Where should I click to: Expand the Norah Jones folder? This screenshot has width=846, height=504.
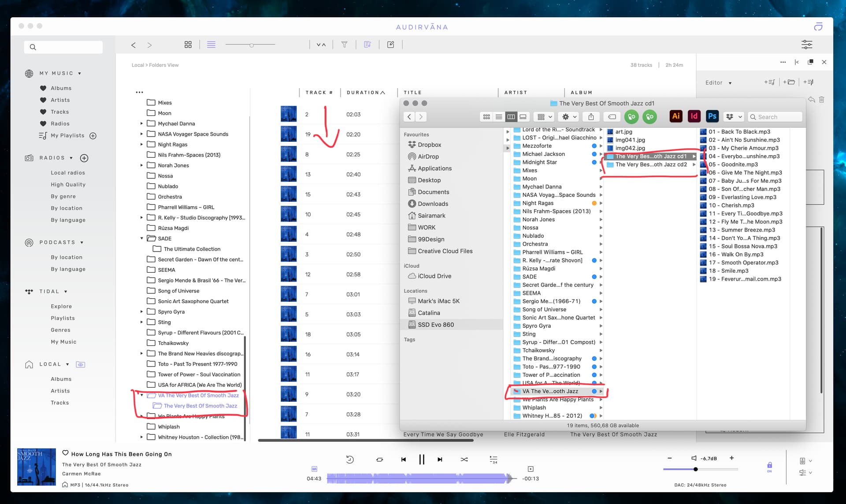click(x=141, y=165)
